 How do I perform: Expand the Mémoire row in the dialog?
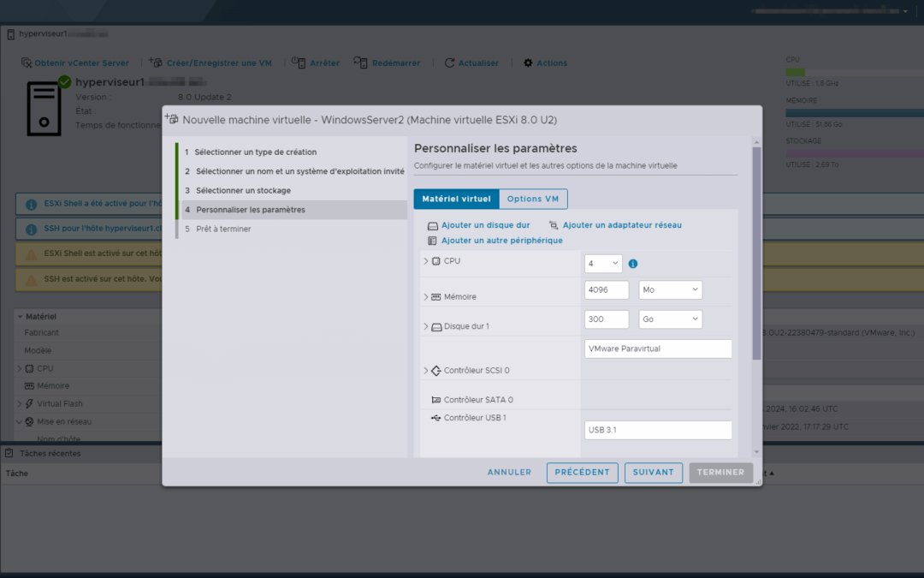click(425, 296)
